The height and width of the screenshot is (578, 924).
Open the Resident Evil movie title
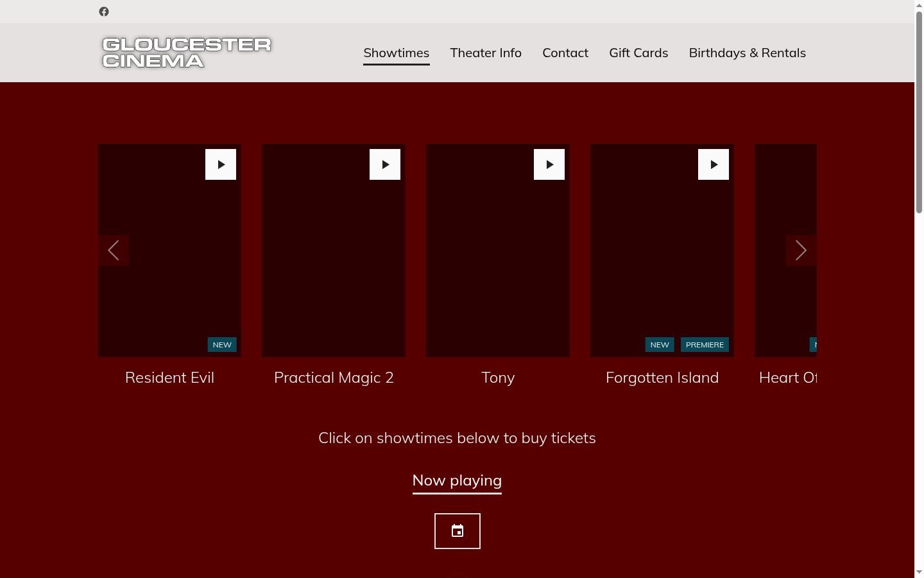169,378
